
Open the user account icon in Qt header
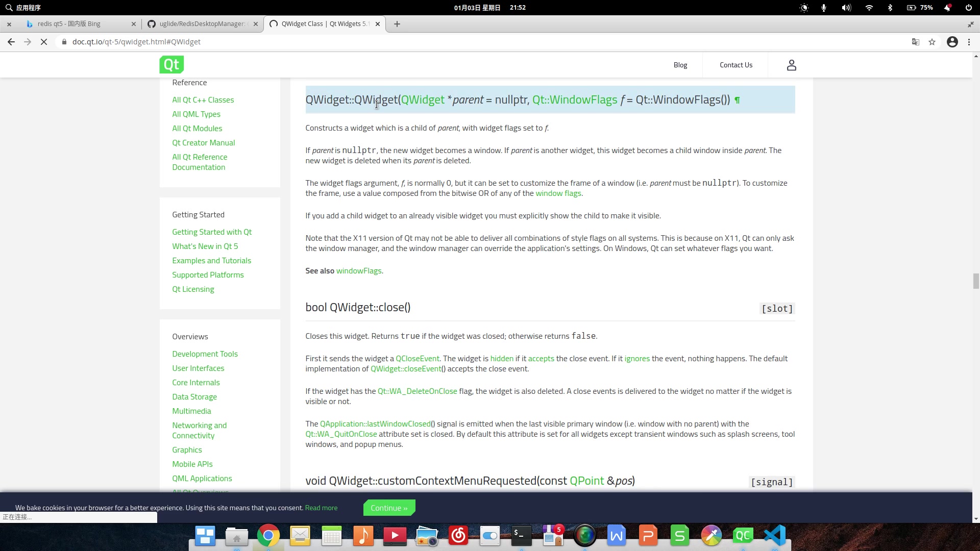click(x=791, y=65)
